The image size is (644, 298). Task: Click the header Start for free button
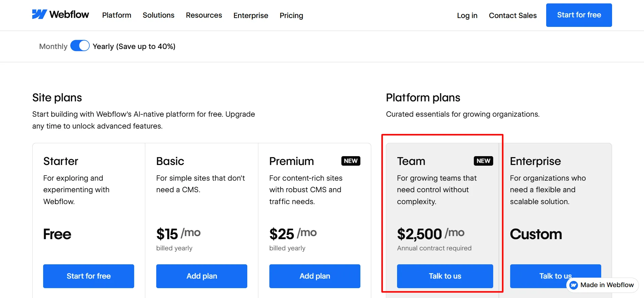pyautogui.click(x=579, y=15)
